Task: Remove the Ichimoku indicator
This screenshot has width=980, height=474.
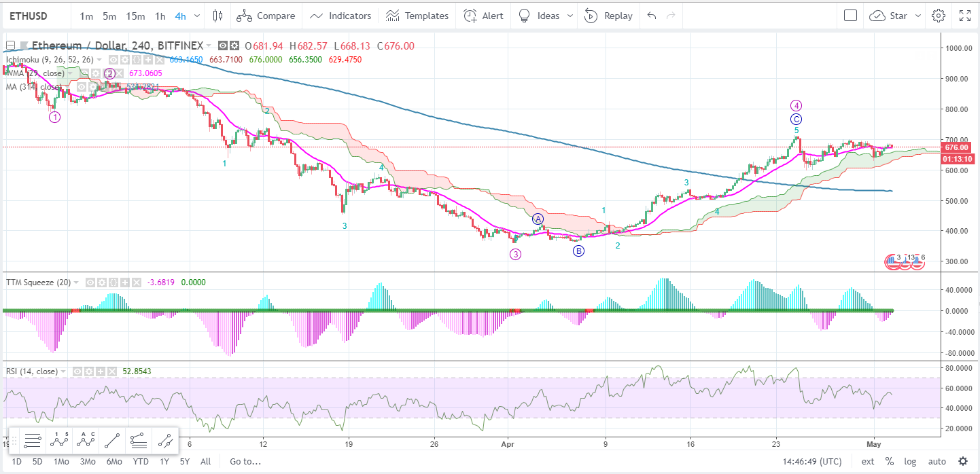Action: (160, 60)
